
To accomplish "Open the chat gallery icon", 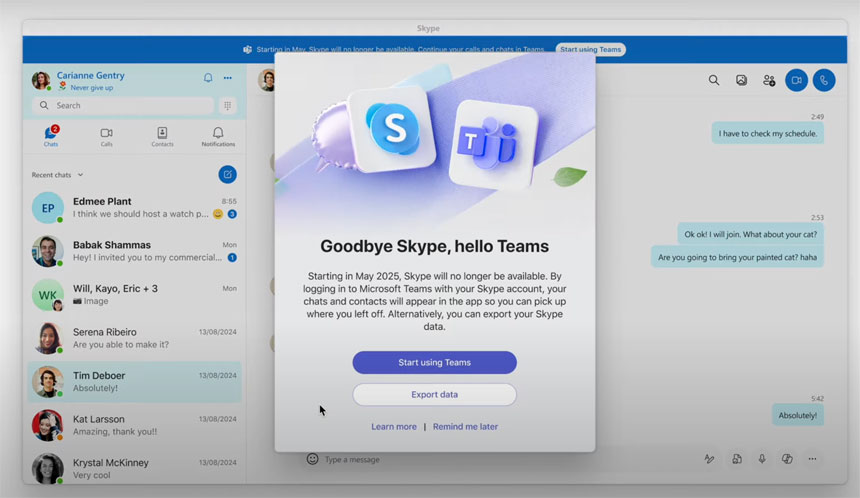I will [x=741, y=80].
